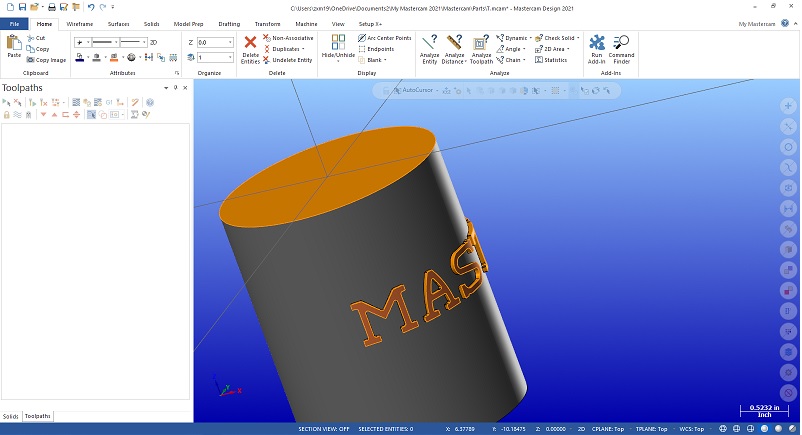Click the Analyze Toolpath icon
802x435 pixels.
coord(481,42)
